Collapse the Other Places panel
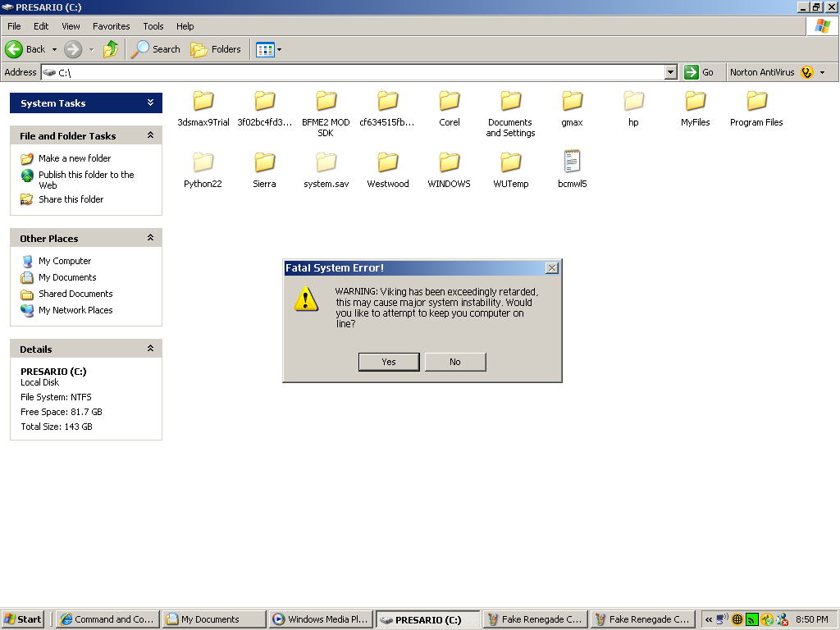The height and width of the screenshot is (630, 840). [150, 238]
